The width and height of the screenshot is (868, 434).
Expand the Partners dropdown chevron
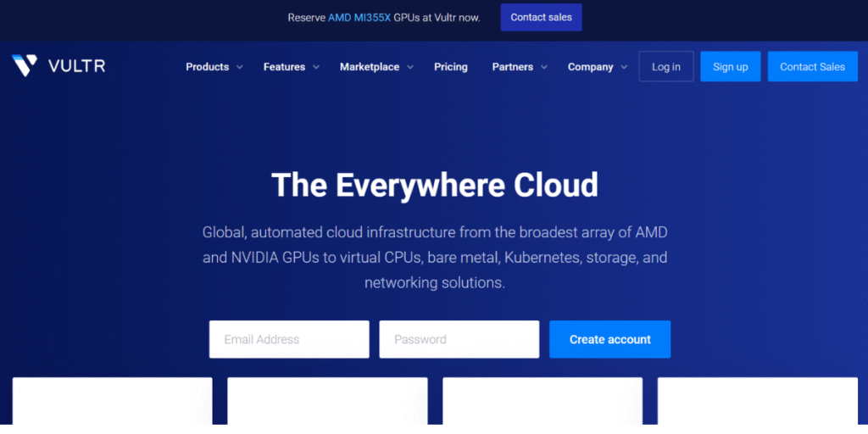tap(544, 67)
